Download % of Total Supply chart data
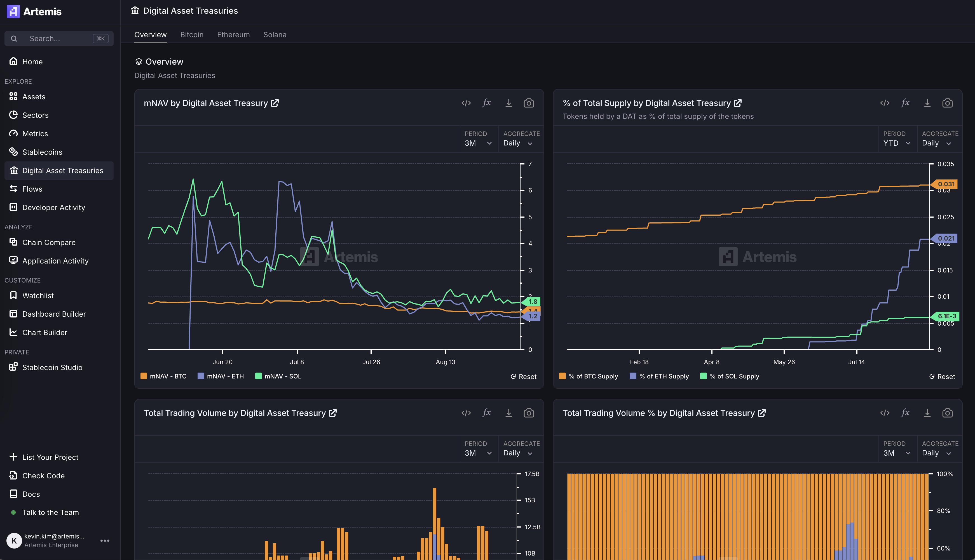Image resolution: width=975 pixels, height=560 pixels. point(927,103)
